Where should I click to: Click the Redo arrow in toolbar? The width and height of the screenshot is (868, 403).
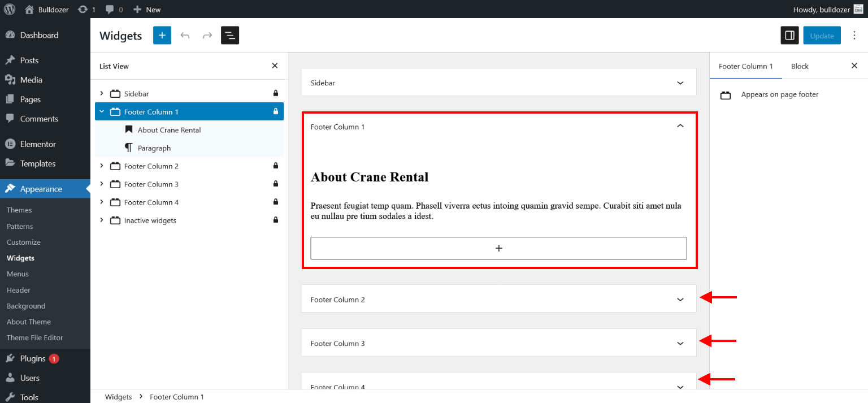(x=207, y=35)
